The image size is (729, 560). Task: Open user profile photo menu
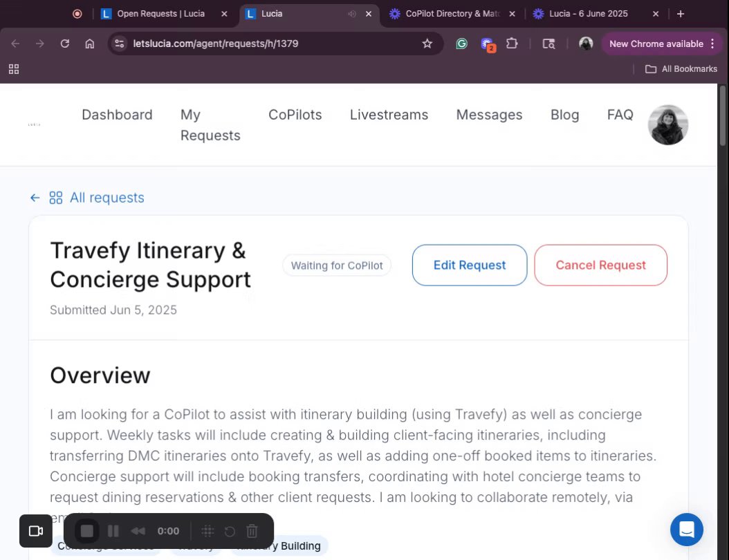[x=668, y=125]
